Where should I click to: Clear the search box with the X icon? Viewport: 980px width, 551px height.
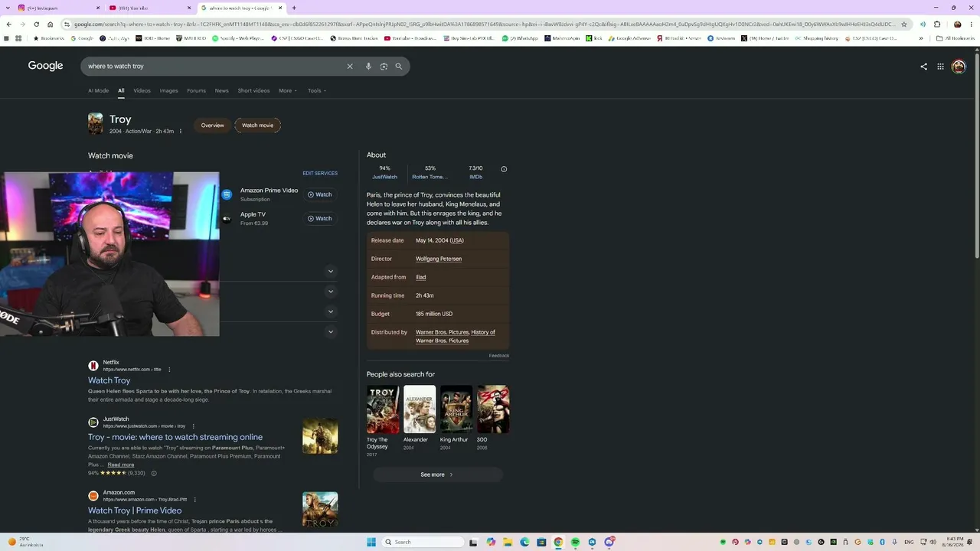click(350, 67)
